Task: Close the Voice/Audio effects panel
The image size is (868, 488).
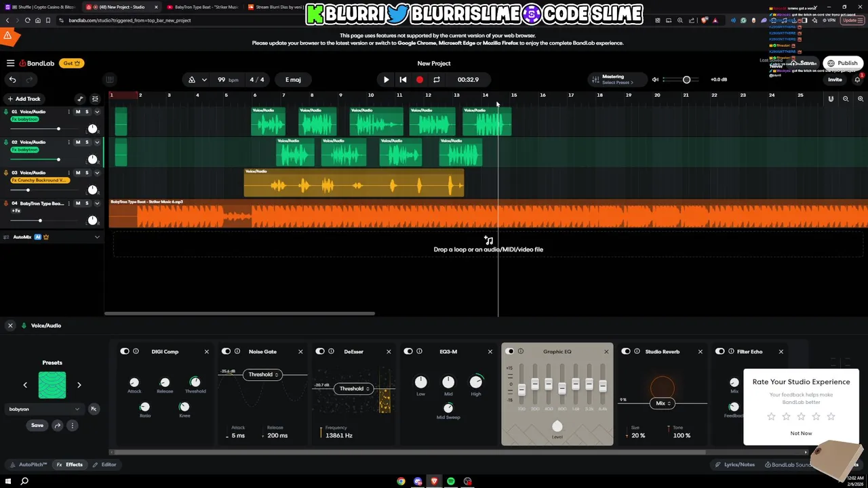Action: [10, 326]
